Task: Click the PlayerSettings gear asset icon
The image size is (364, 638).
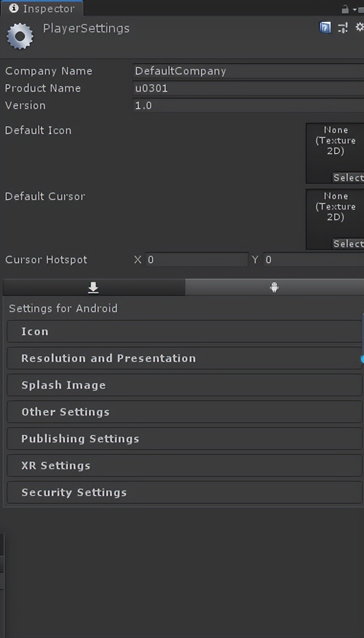Action: click(x=20, y=36)
